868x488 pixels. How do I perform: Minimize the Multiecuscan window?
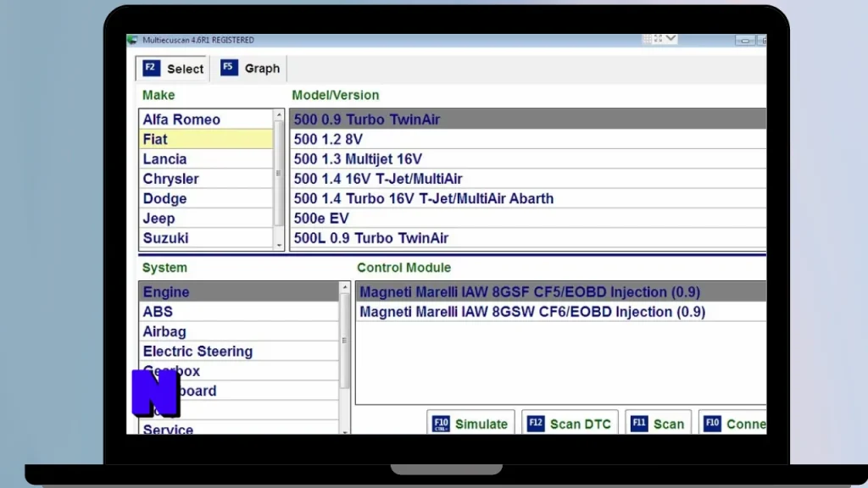(x=745, y=41)
